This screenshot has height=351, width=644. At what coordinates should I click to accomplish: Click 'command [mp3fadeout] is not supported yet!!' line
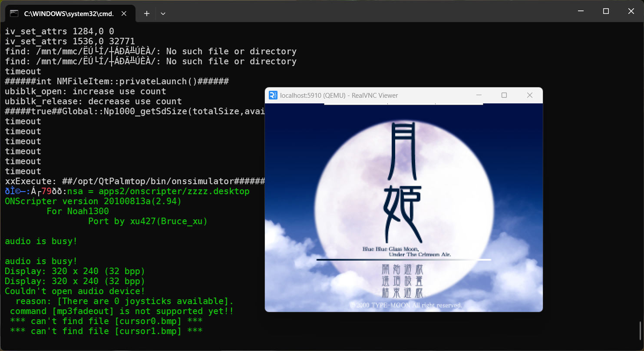pos(122,311)
